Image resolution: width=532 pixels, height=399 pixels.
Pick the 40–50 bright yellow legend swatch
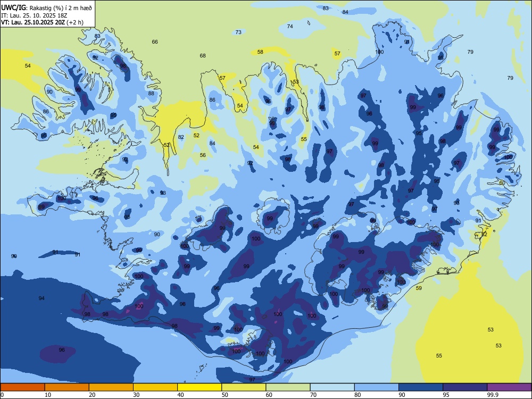pyautogui.click(x=199, y=387)
